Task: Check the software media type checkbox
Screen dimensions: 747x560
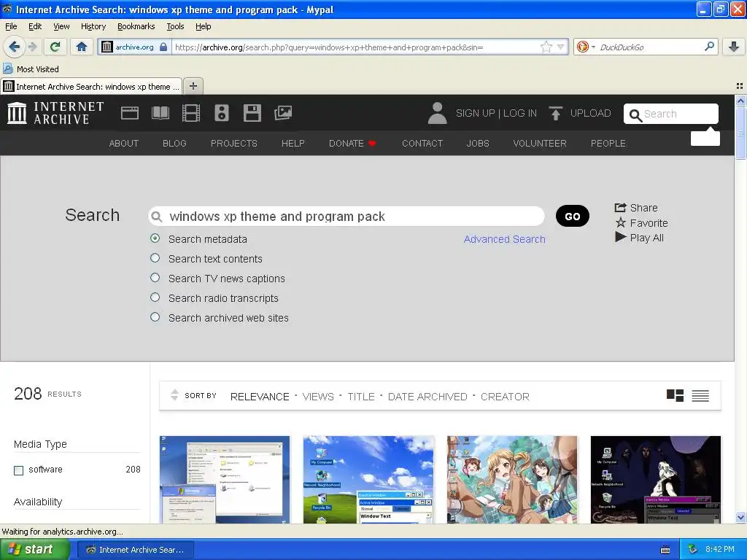Action: pos(18,470)
